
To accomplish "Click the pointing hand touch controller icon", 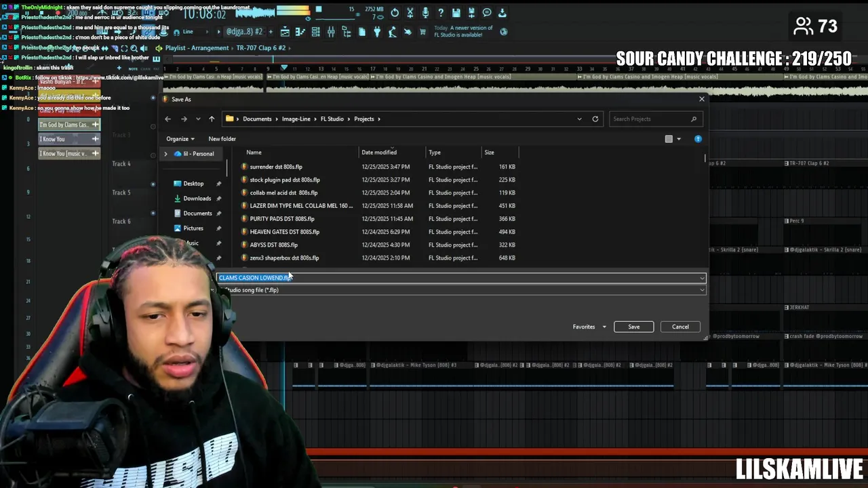I will point(408,32).
